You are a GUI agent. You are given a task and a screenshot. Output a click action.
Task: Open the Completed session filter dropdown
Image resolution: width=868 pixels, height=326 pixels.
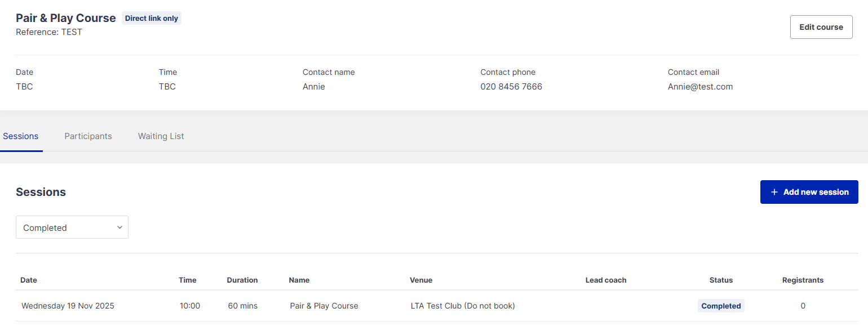click(x=72, y=227)
